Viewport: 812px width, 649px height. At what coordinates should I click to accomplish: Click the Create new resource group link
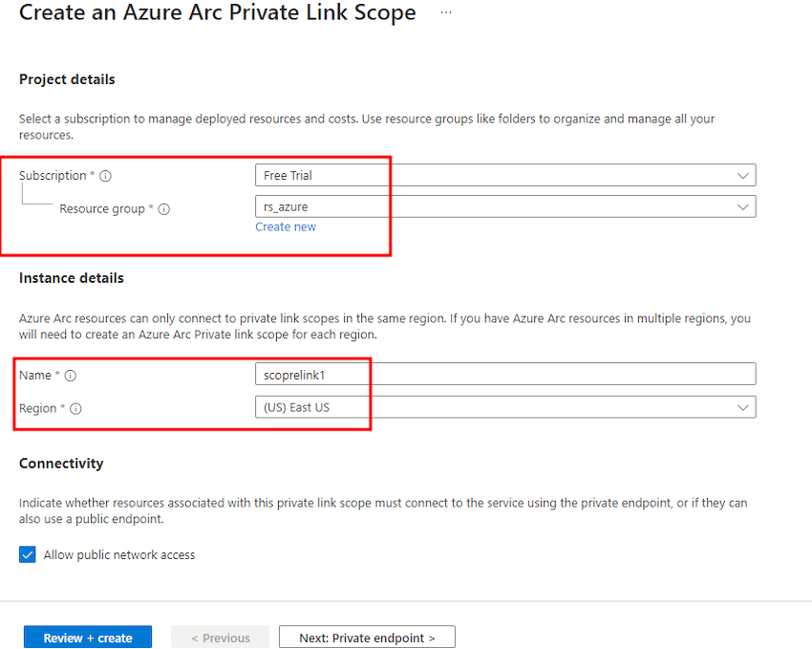click(285, 227)
